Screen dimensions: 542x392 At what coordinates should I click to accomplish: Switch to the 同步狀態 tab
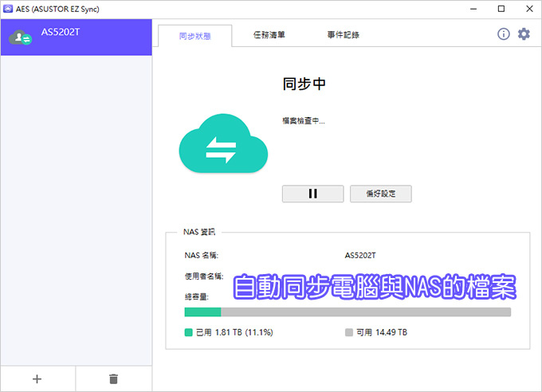tap(195, 36)
